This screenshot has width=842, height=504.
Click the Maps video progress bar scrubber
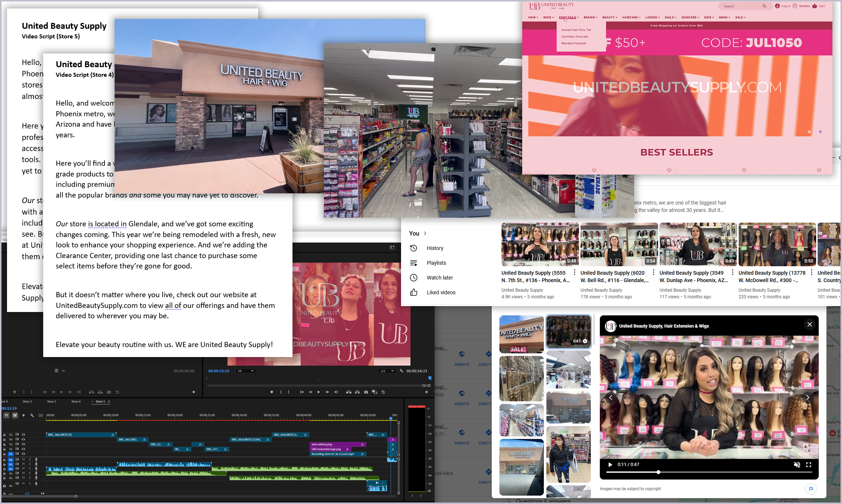(x=658, y=472)
